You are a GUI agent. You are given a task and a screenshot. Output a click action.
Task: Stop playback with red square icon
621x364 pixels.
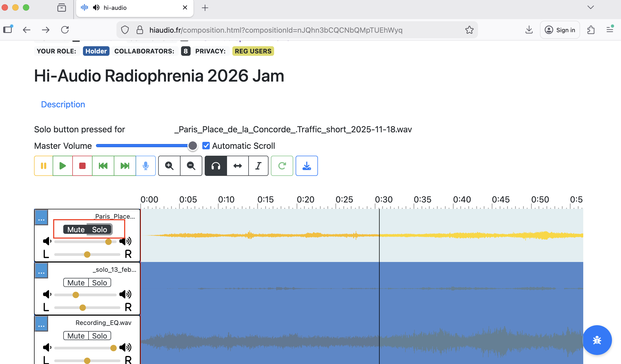click(82, 166)
